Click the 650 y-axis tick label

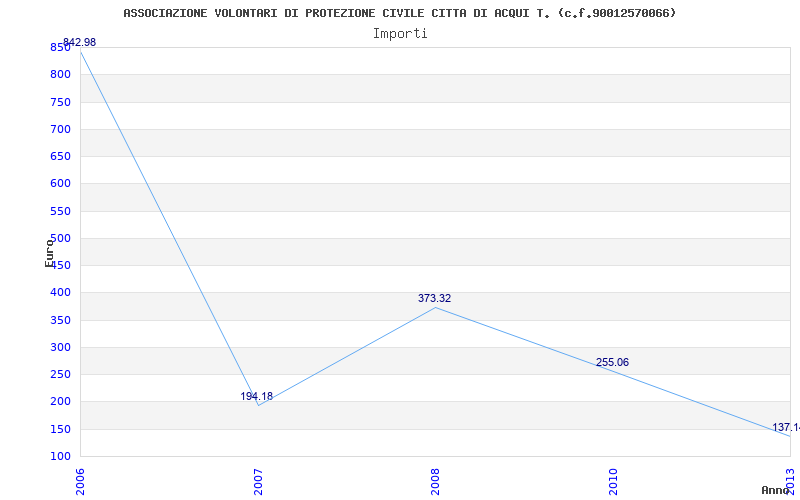coord(60,156)
